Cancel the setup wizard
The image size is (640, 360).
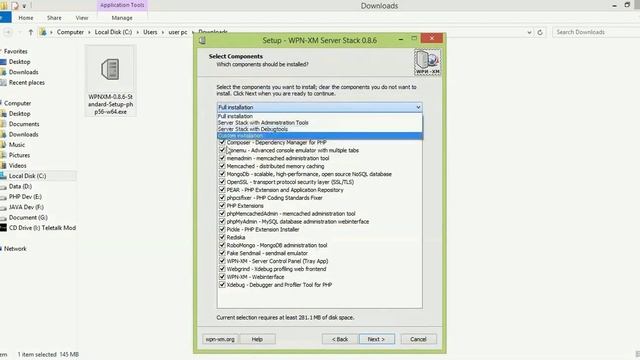tap(418, 339)
